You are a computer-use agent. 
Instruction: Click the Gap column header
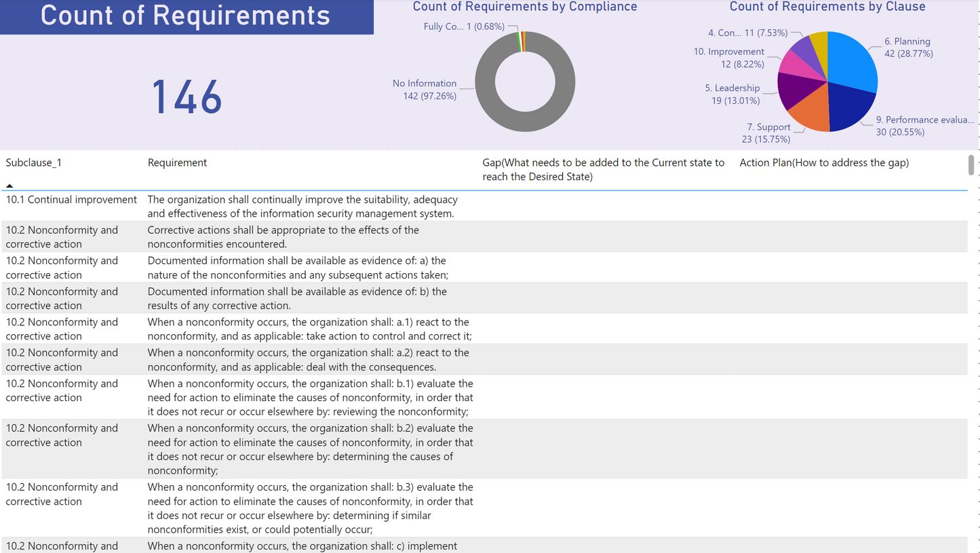click(x=603, y=169)
